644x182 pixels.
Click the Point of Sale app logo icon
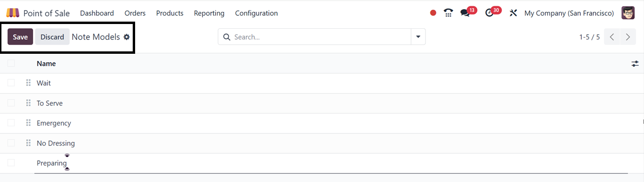pyautogui.click(x=13, y=13)
